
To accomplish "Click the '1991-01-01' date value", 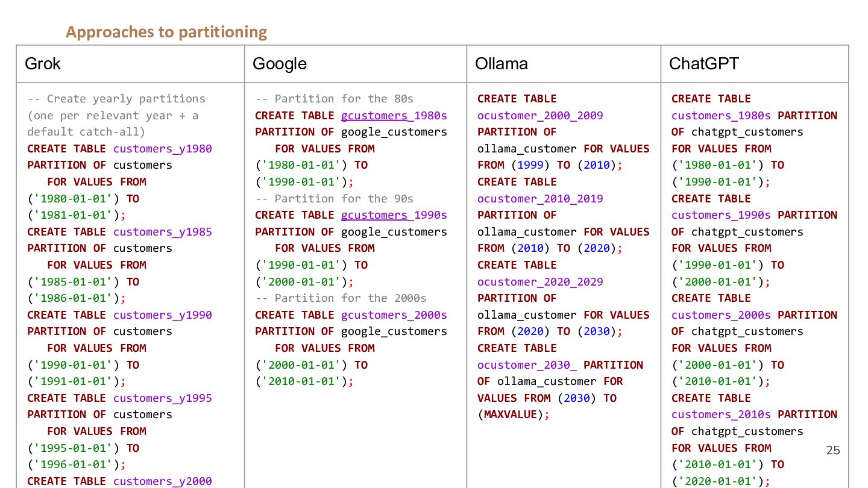I will [74, 381].
